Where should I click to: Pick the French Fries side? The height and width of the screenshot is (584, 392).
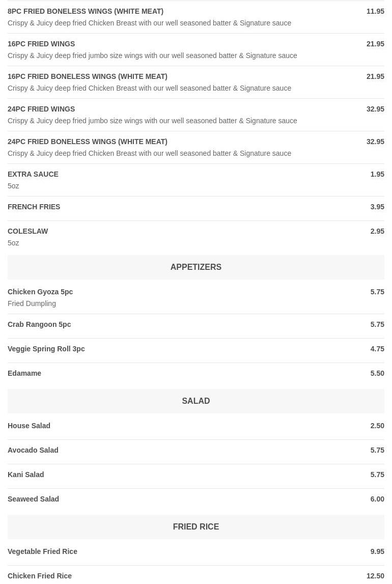34,207
